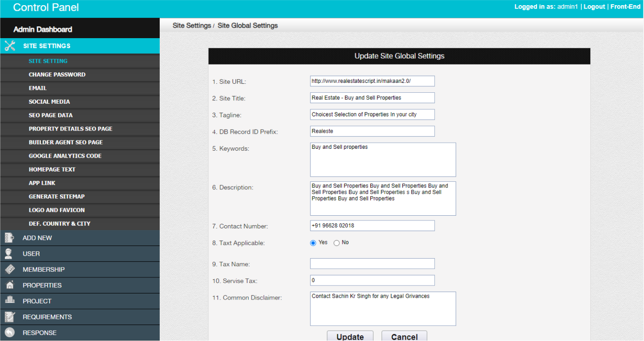Viewport: 644px width, 341px height.
Task: Expand the MEMBERSHIP menu
Action: tap(80, 269)
